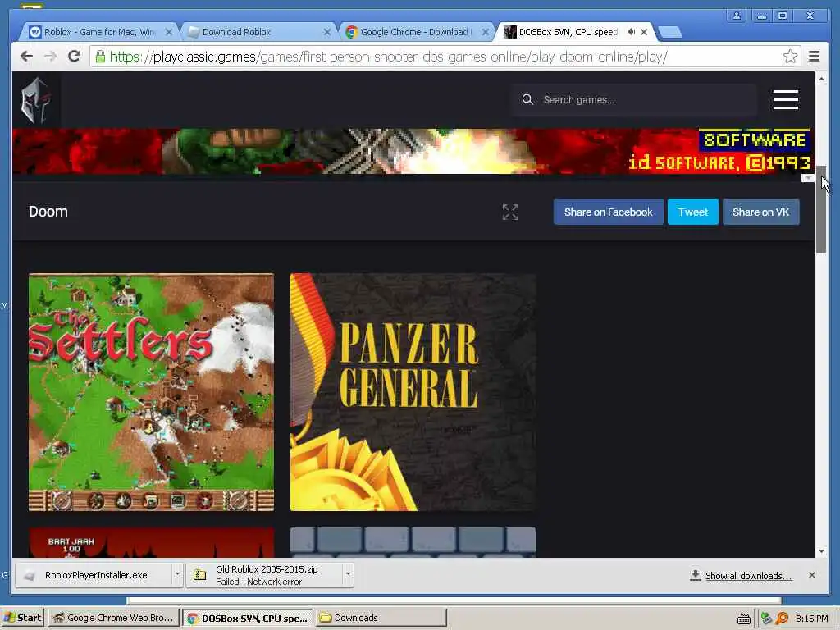The image size is (840, 630).
Task: Close the Download Roblox tab
Action: click(326, 32)
